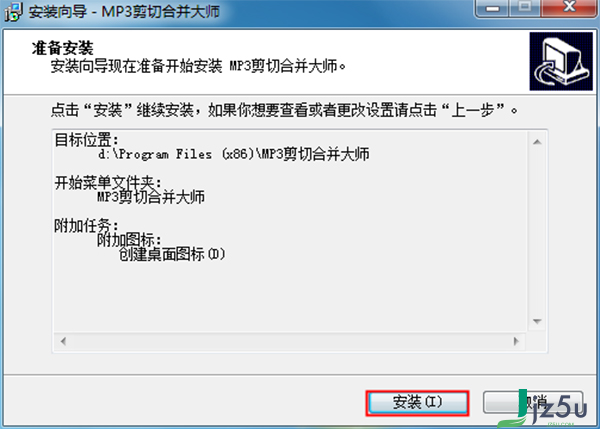This screenshot has height=429, width=600.
Task: Click the partially hidden cancel button
Action: tap(533, 402)
